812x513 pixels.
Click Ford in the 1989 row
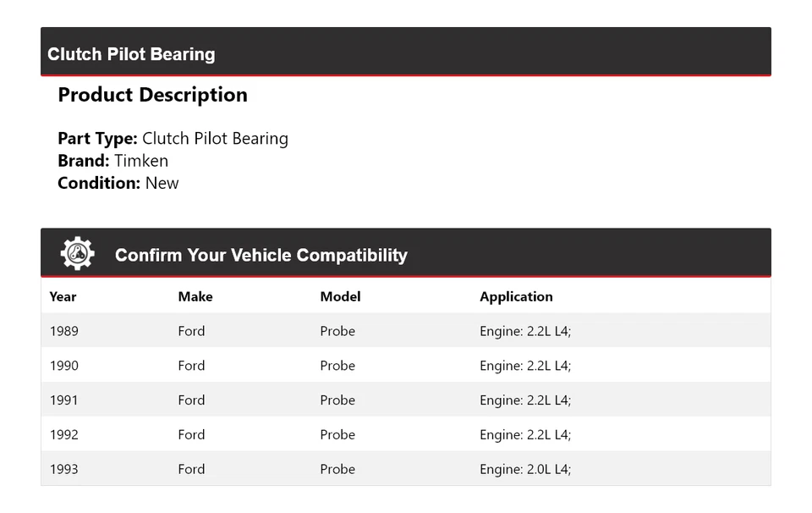[191, 331]
